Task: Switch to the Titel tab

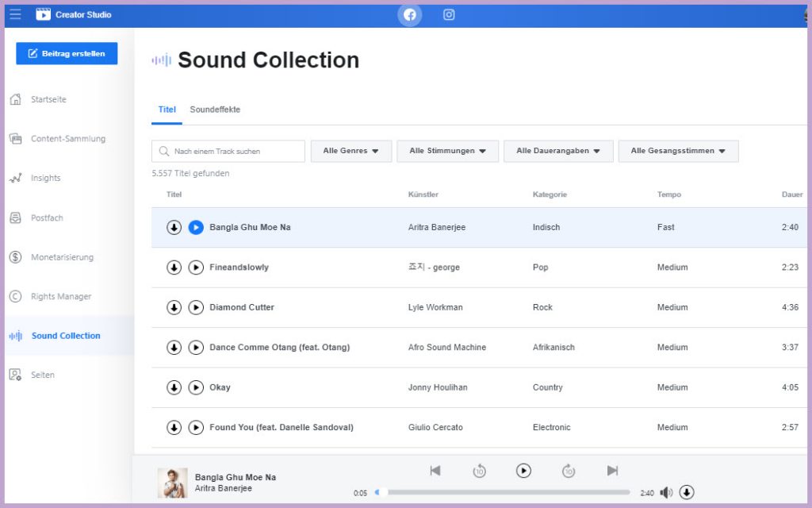Action: click(167, 110)
